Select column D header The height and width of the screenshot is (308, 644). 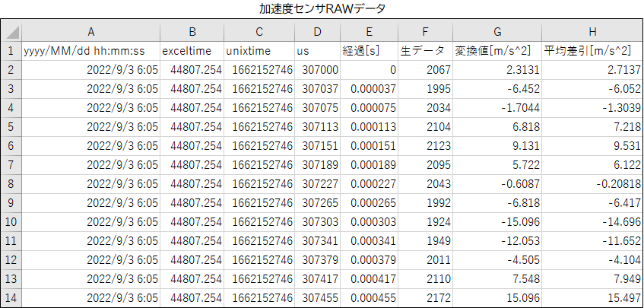318,32
